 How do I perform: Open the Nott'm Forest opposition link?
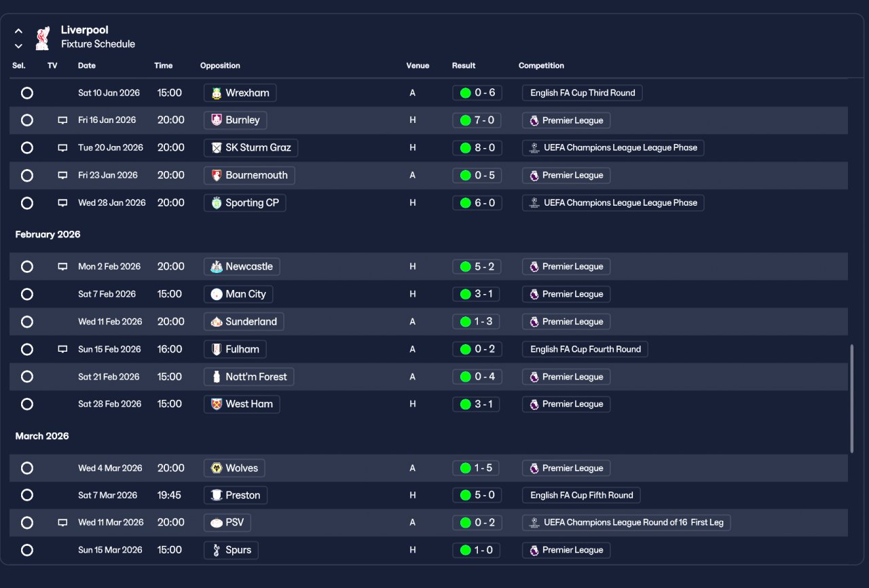click(248, 377)
